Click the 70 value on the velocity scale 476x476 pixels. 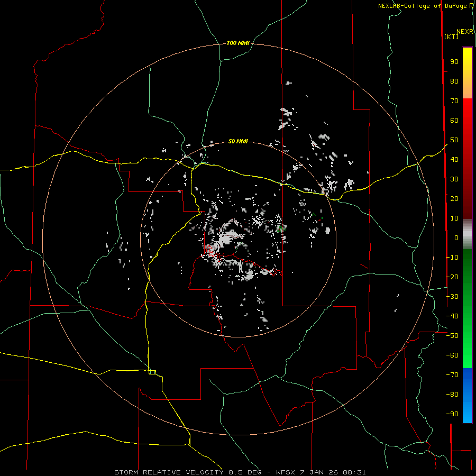[454, 101]
